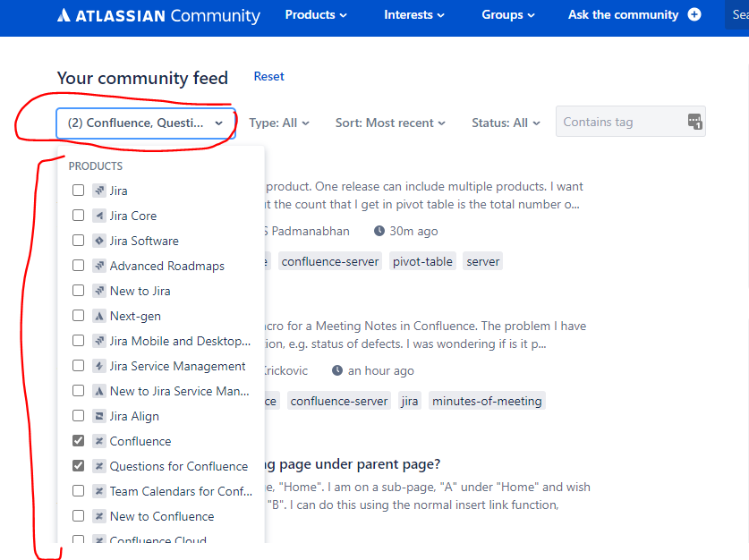
Task: Click the Jira Software product icon
Action: tap(98, 241)
